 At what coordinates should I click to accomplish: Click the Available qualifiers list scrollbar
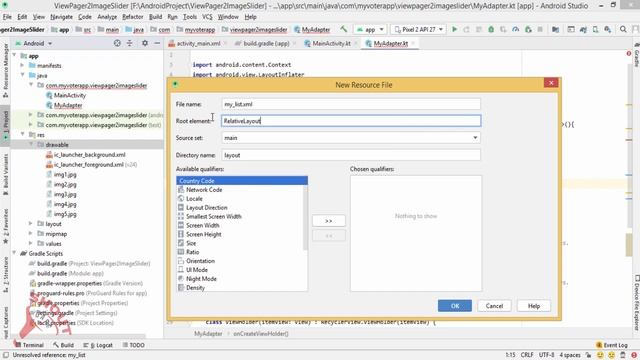coord(305,217)
